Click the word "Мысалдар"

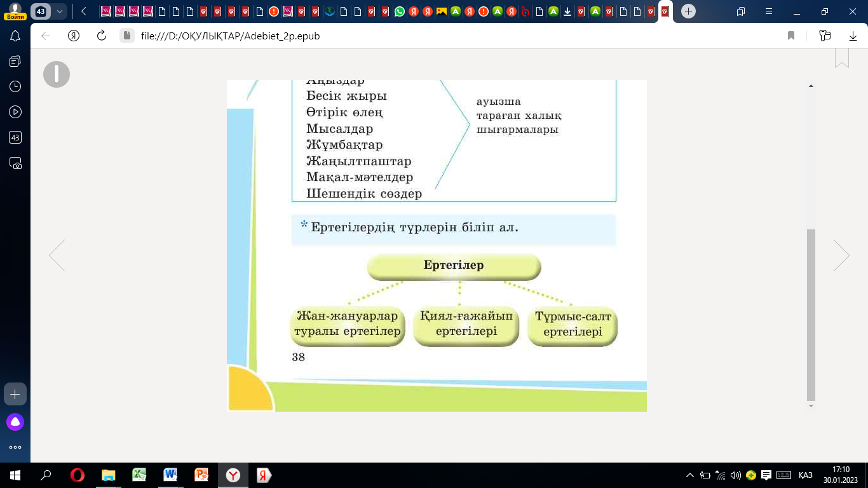pos(340,129)
